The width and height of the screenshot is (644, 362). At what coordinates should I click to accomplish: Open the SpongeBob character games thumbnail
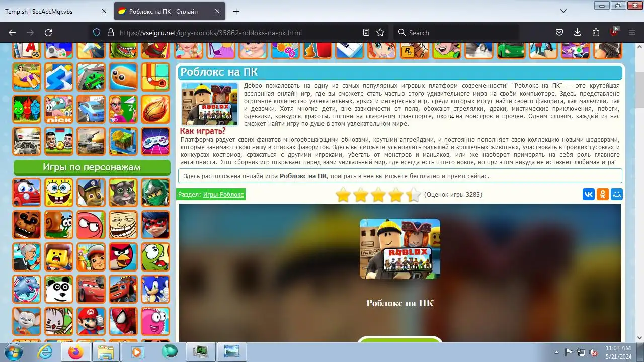pos(59,193)
